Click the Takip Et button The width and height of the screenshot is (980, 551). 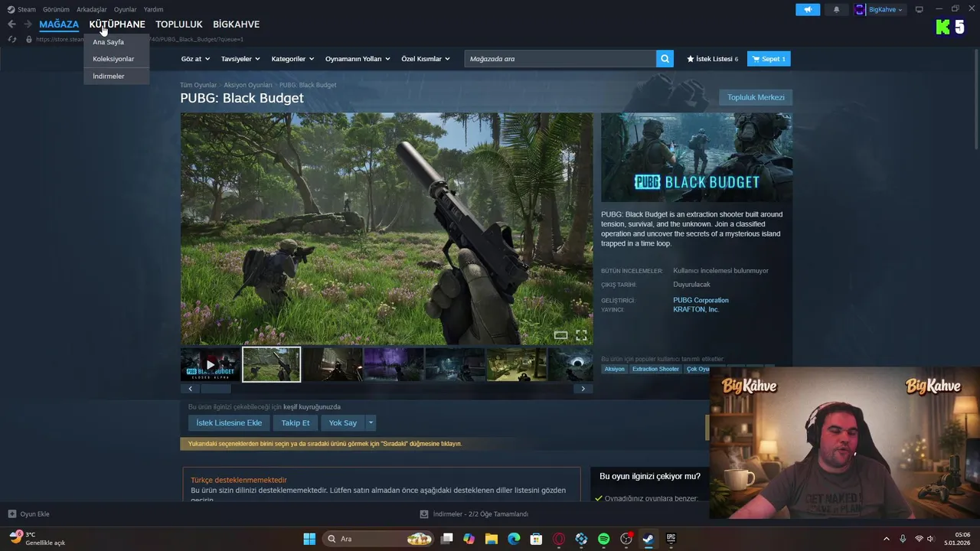pyautogui.click(x=296, y=422)
